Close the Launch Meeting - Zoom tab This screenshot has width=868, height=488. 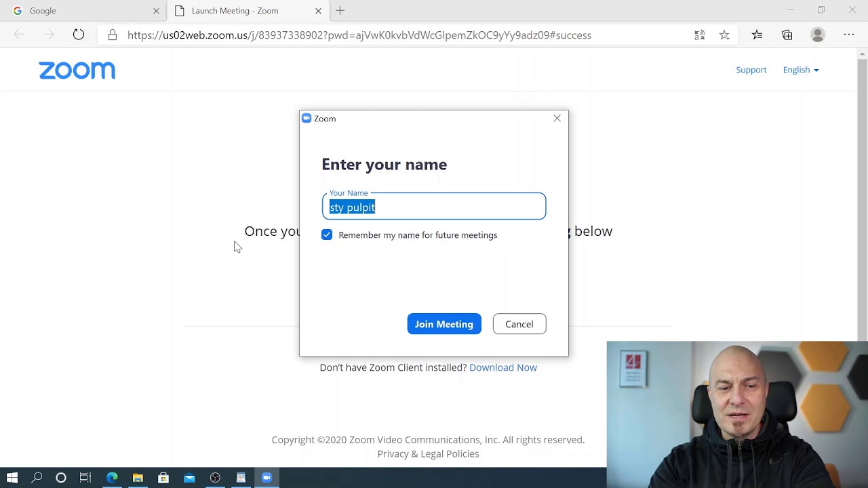coord(318,11)
